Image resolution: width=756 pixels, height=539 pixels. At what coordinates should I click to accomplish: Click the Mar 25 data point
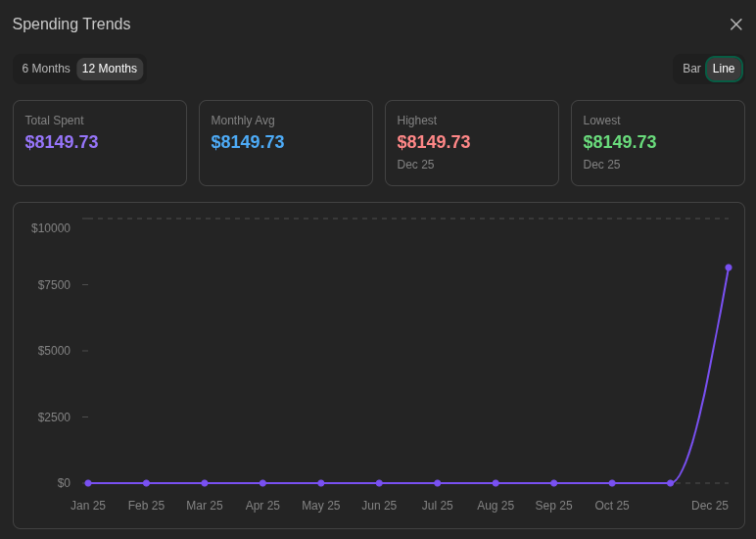click(205, 483)
